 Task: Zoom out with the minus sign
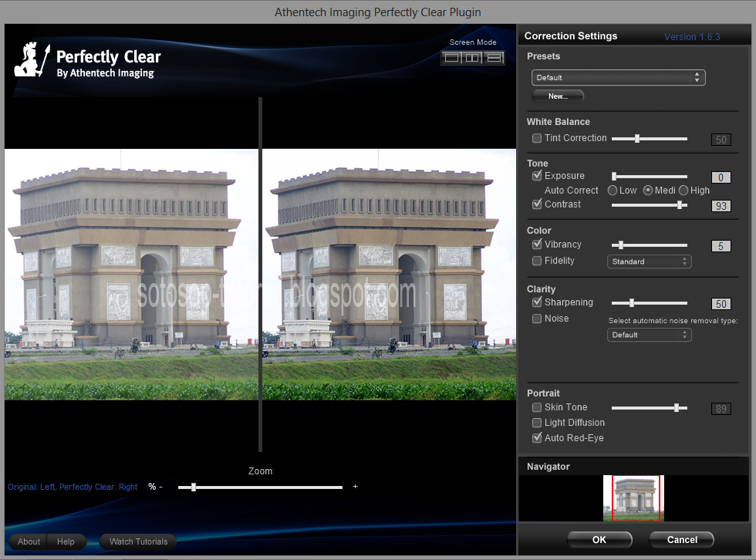pyautogui.click(x=160, y=487)
